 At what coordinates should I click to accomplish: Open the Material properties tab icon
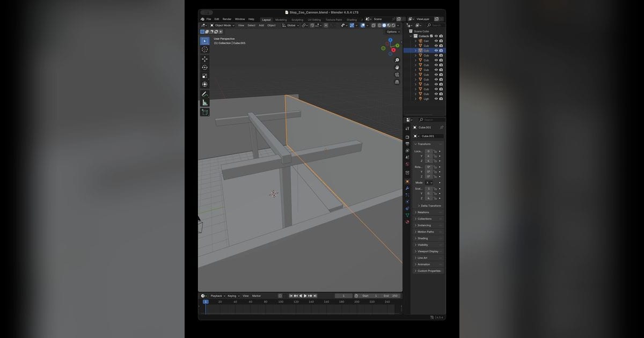(x=407, y=222)
